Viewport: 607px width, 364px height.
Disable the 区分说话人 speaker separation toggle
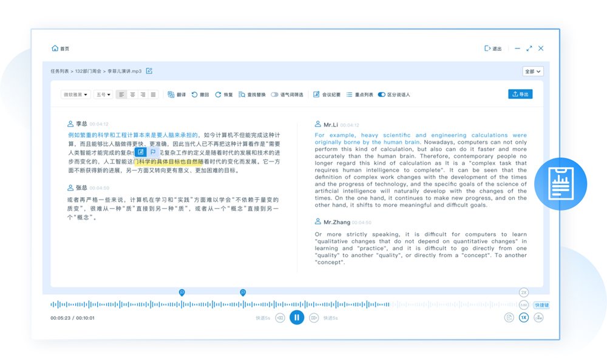click(x=382, y=95)
